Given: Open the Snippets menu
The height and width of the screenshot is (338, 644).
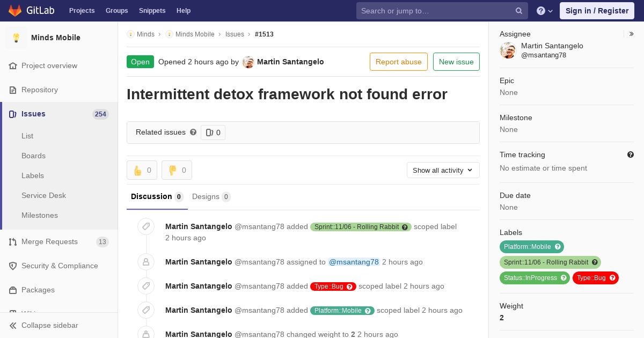Looking at the screenshot, I should [152, 11].
